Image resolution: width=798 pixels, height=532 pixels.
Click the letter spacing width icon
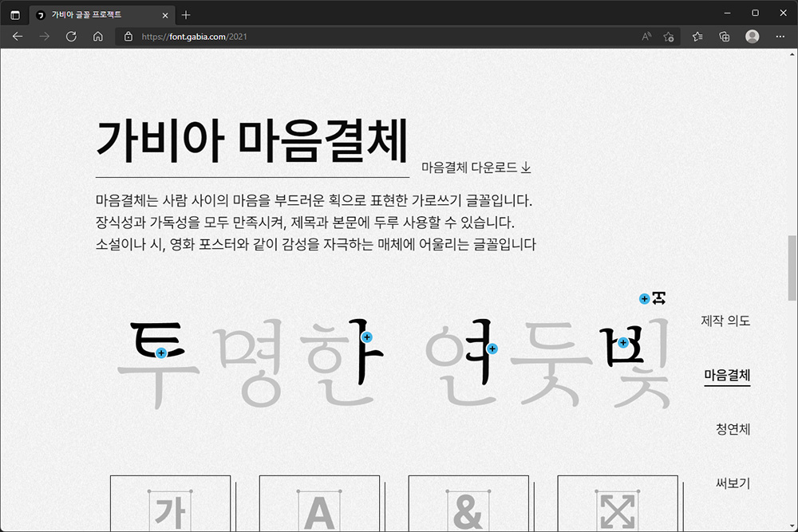(659, 298)
